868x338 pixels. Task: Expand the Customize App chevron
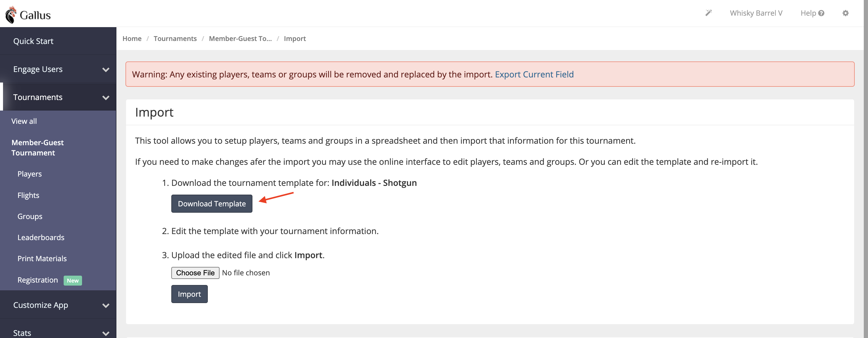[106, 305]
